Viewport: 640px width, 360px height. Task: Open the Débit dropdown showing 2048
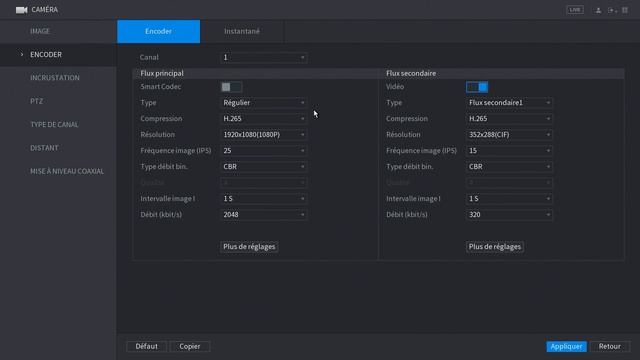pos(264,215)
